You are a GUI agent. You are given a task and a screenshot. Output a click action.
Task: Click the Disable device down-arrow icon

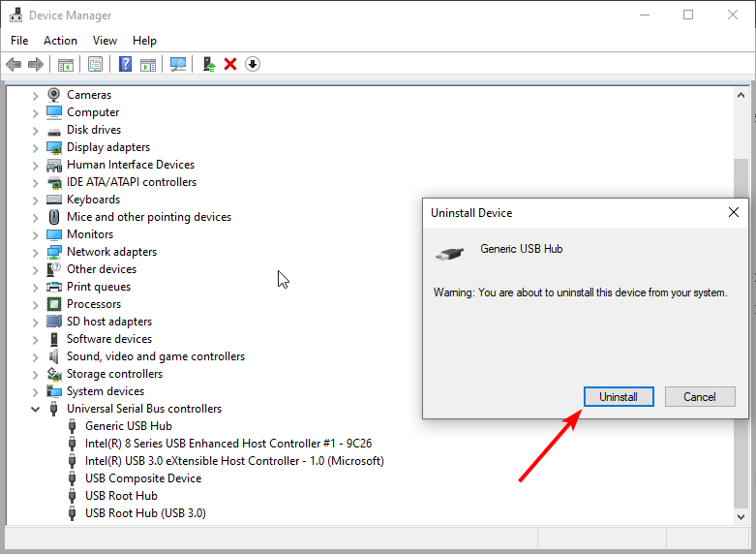(x=253, y=64)
